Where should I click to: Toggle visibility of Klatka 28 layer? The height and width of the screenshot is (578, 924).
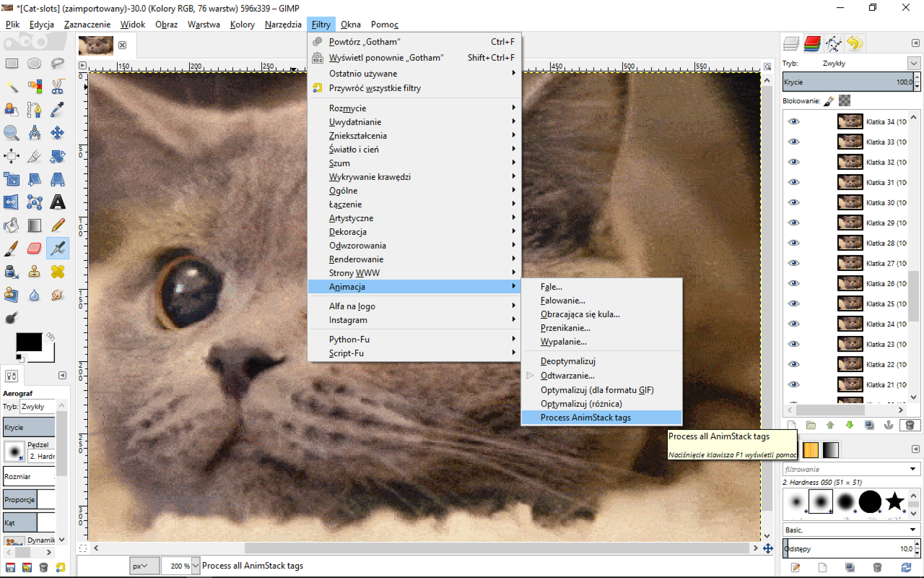pos(794,243)
